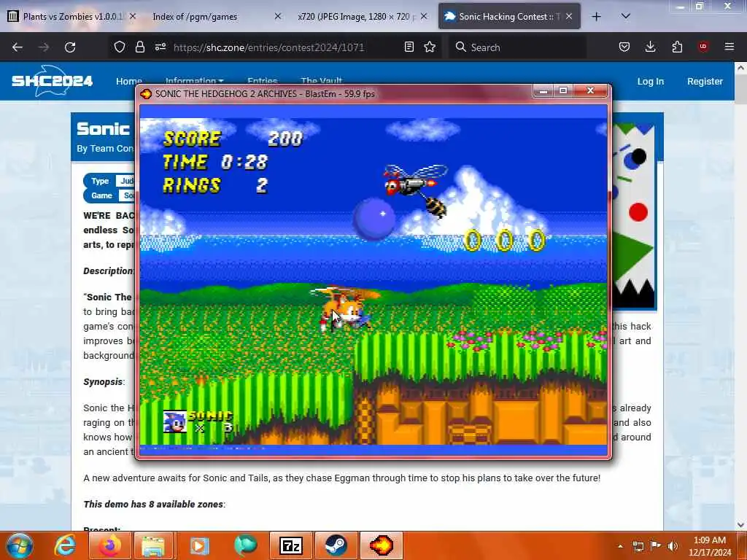Open the Windows Start menu orb
This screenshot has height=560, width=747.
click(x=18, y=545)
